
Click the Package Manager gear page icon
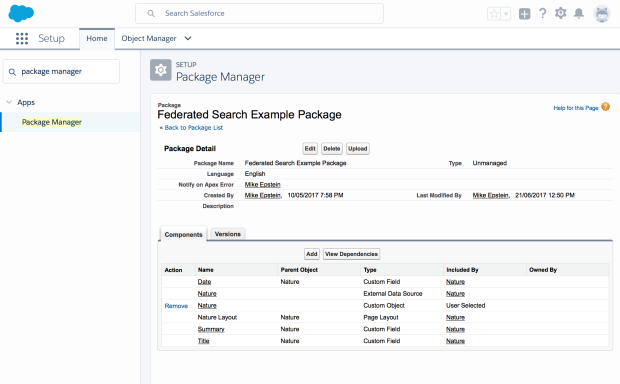[161, 70]
